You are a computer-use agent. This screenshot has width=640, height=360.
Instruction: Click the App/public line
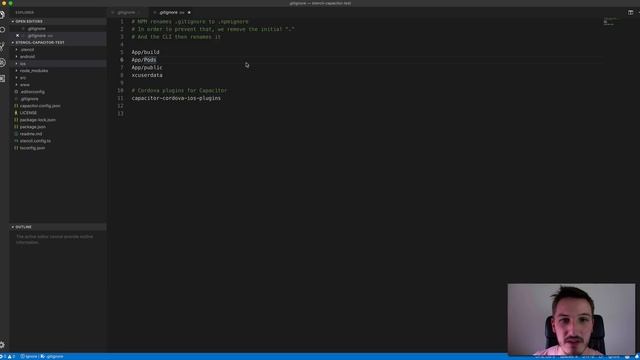point(147,68)
